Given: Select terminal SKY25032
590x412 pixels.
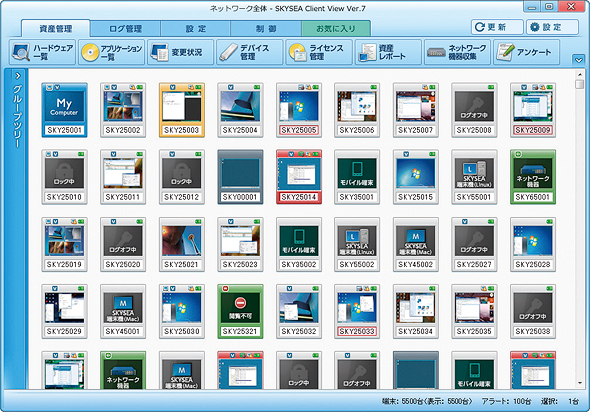Looking at the screenshot, I should (x=299, y=311).
